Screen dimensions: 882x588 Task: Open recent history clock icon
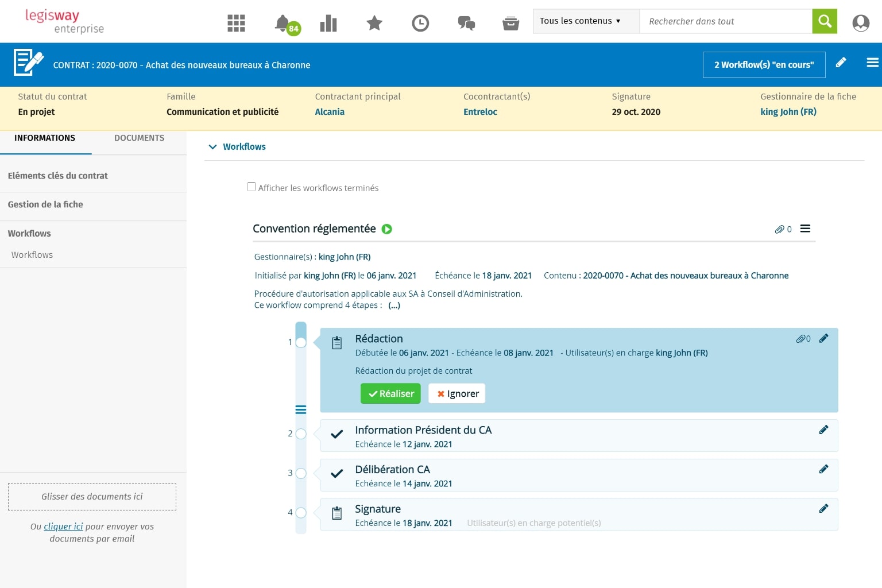[420, 23]
